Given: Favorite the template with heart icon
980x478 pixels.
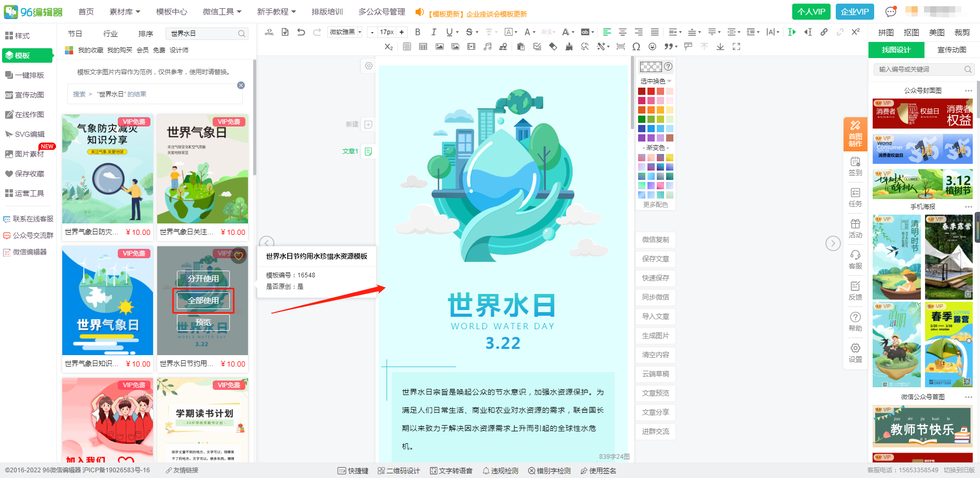Looking at the screenshot, I should click(239, 256).
